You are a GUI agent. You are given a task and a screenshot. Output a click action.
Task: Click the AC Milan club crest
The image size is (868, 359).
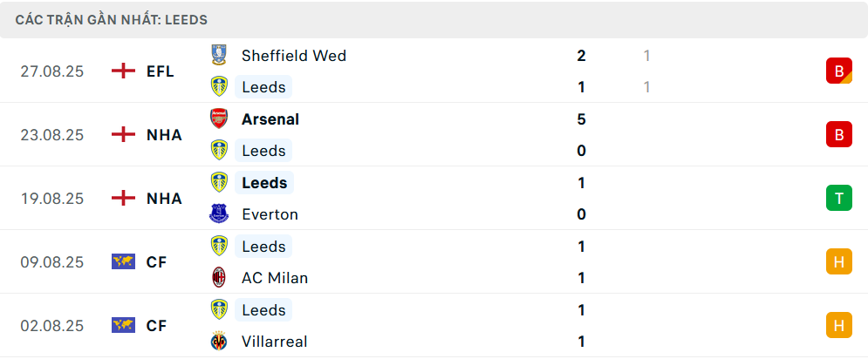pyautogui.click(x=219, y=278)
